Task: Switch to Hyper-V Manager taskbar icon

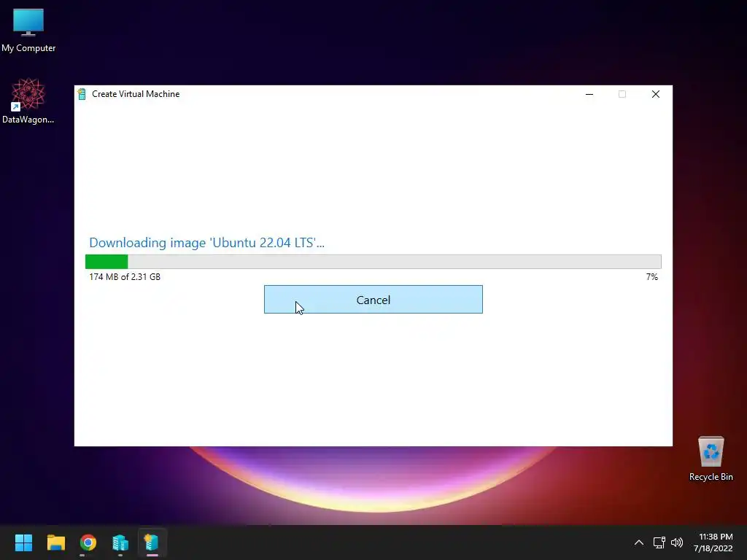Action: 120,542
